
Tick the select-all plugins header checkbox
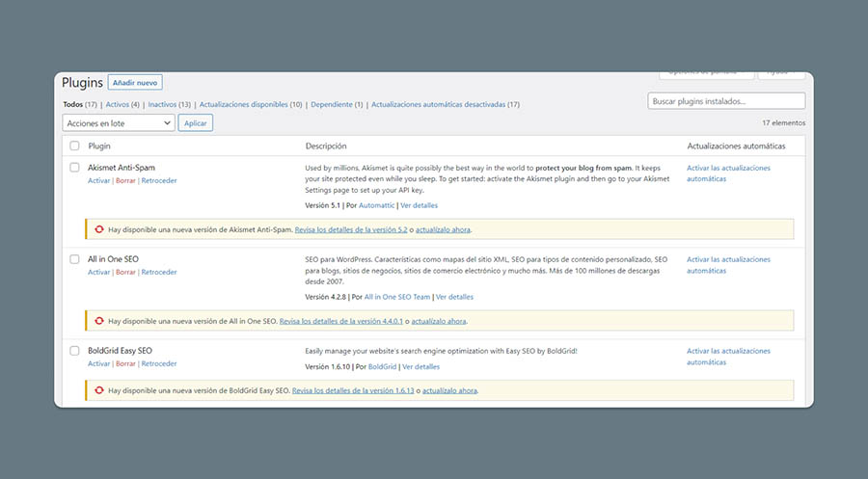74,146
